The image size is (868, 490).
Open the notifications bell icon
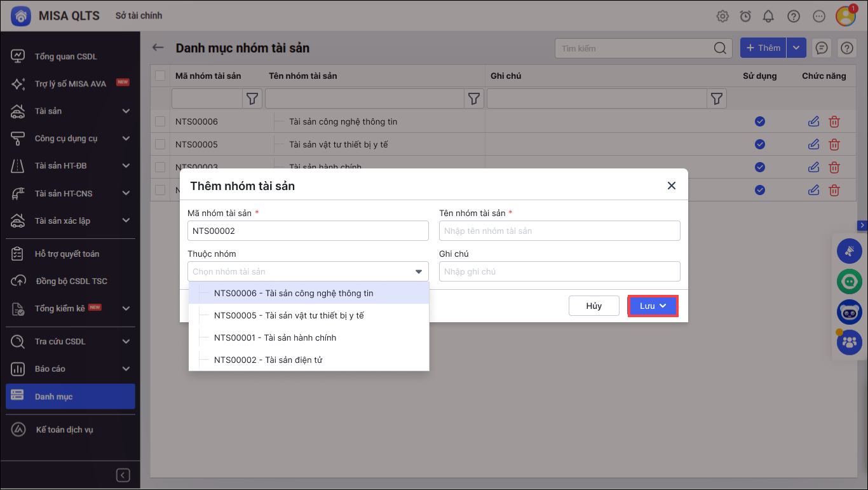pyautogui.click(x=769, y=16)
